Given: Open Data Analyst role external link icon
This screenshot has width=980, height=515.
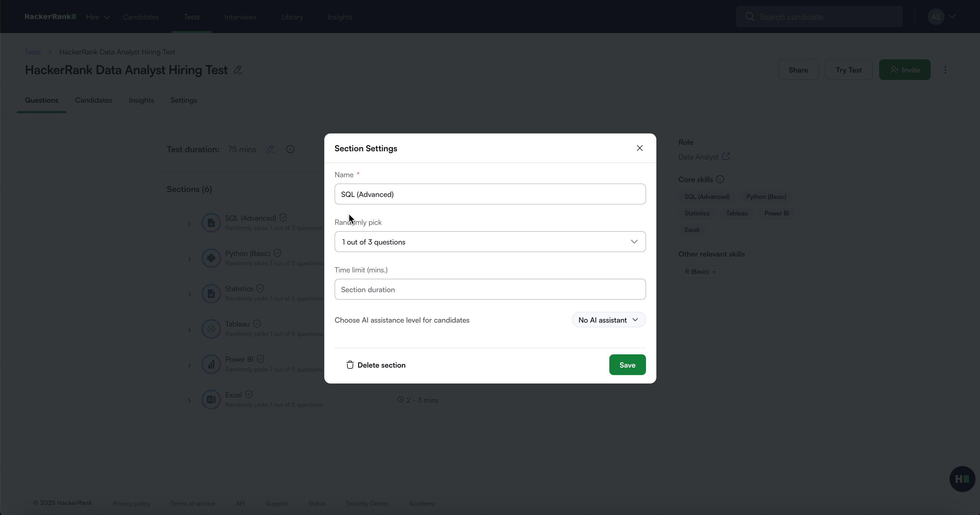Looking at the screenshot, I should click(725, 156).
